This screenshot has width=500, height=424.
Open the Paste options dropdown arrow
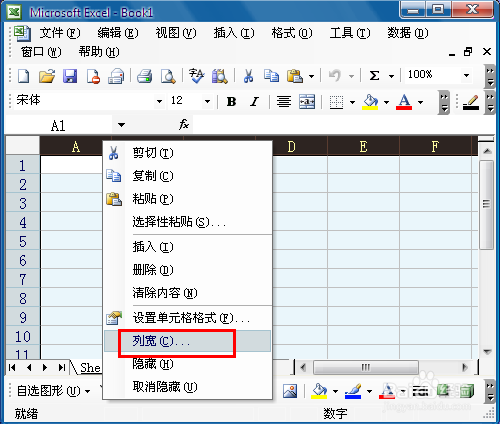pyautogui.click(x=311, y=76)
